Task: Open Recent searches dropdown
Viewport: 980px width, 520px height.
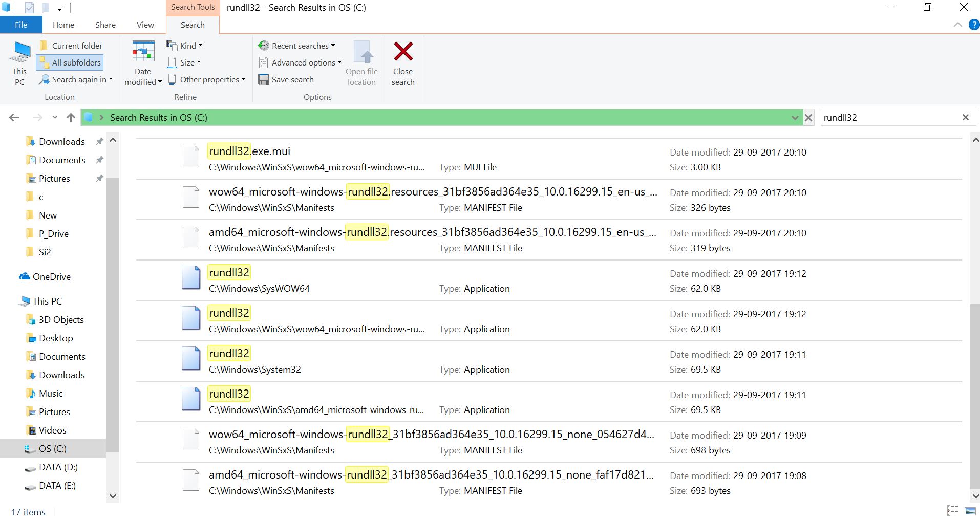Action: pyautogui.click(x=296, y=46)
